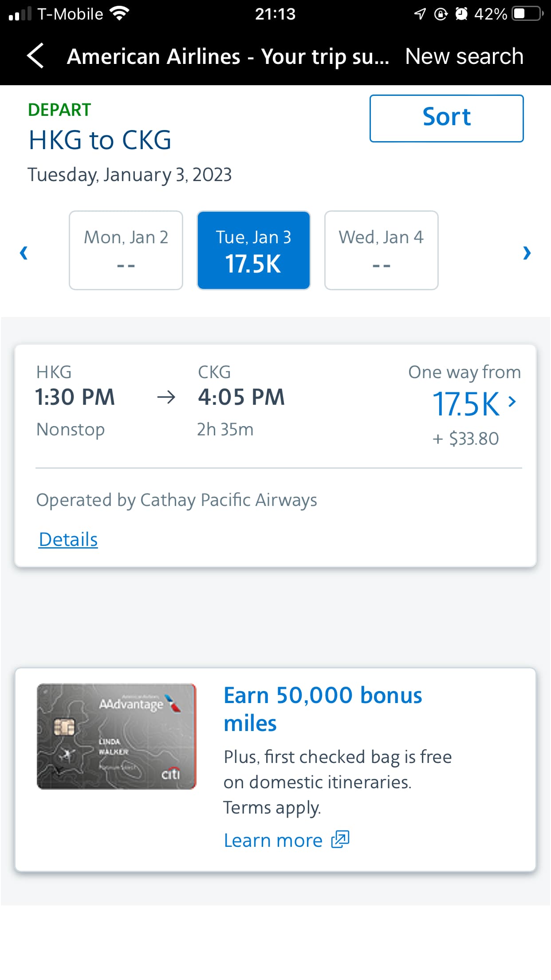Screen dimensions: 551x980
Task: Tap the AAdvantage Citi card image
Action: pyautogui.click(x=116, y=736)
